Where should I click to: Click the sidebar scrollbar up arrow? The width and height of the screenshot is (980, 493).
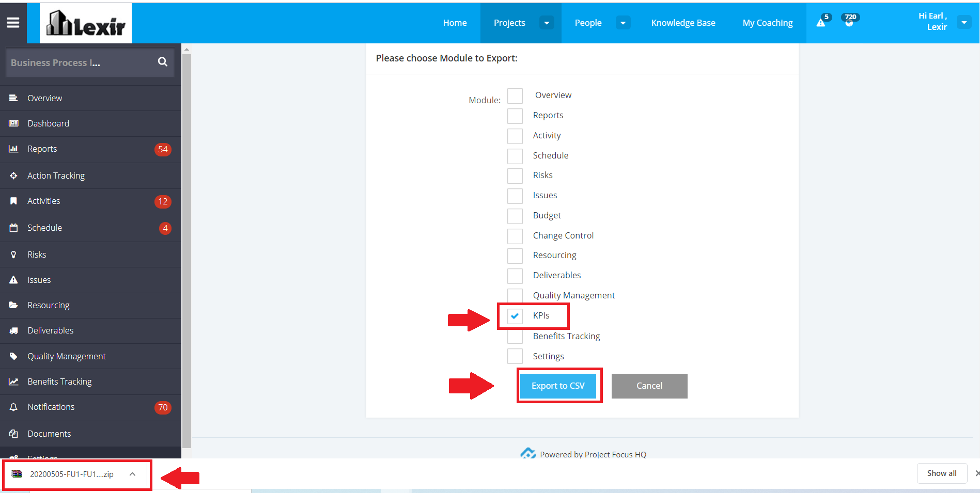tap(186, 49)
